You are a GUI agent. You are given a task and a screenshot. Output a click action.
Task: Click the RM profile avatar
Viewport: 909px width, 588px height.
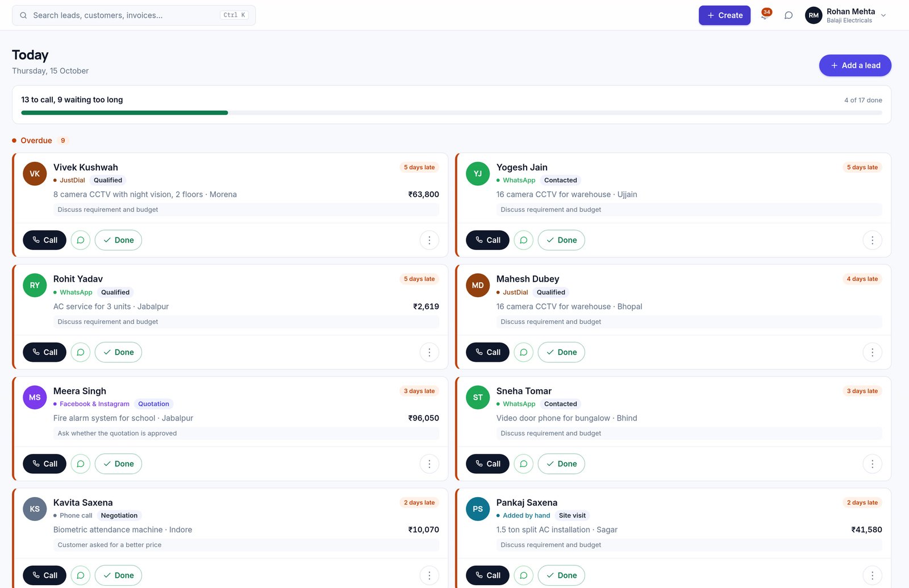[814, 15]
